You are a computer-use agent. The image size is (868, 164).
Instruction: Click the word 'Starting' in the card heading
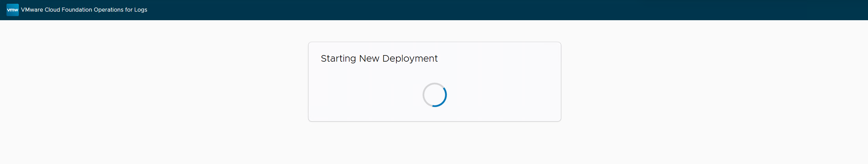pyautogui.click(x=338, y=59)
